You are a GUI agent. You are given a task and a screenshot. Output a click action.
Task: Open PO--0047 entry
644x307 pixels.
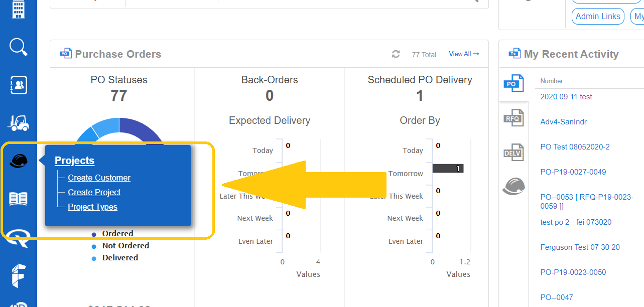point(557,297)
